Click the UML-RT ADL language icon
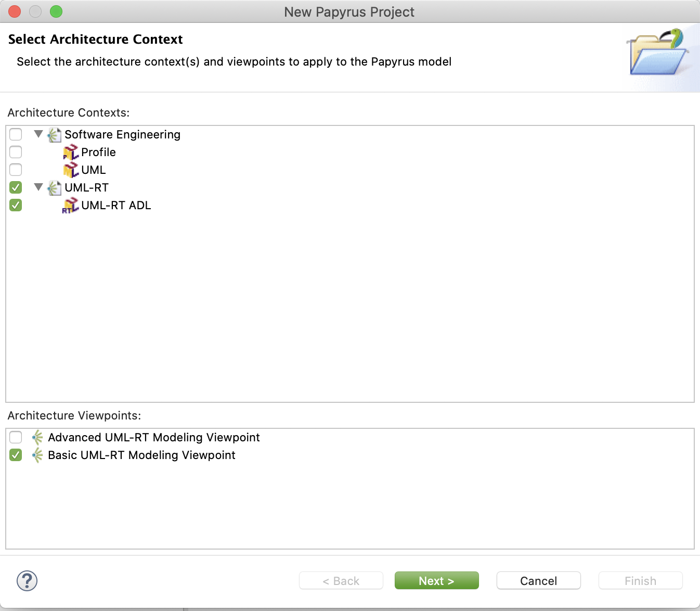This screenshot has height=611, width=700. [x=70, y=206]
